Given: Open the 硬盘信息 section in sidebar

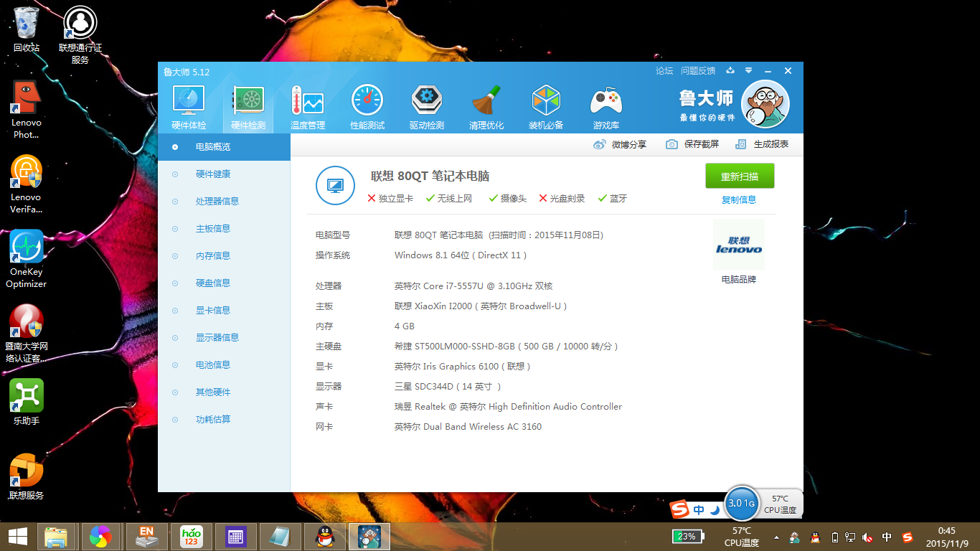Looking at the screenshot, I should [213, 283].
